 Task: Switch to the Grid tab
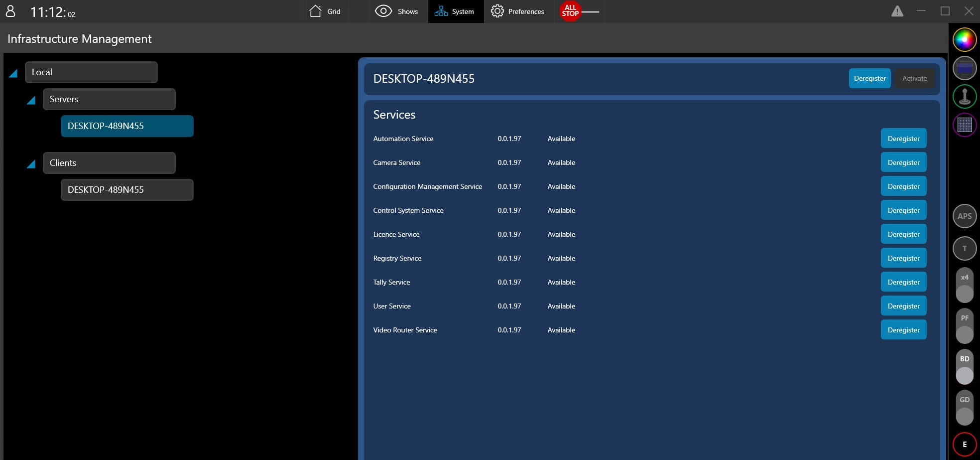[x=325, y=11]
